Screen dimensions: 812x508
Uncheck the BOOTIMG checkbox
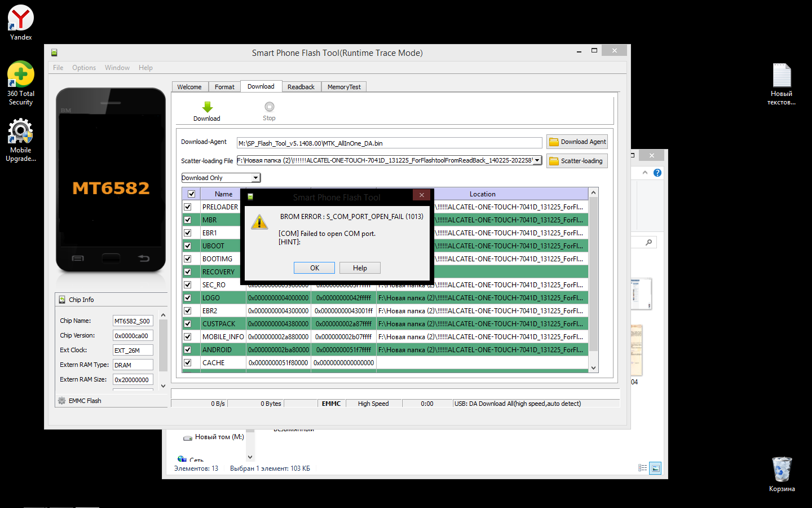pos(188,259)
